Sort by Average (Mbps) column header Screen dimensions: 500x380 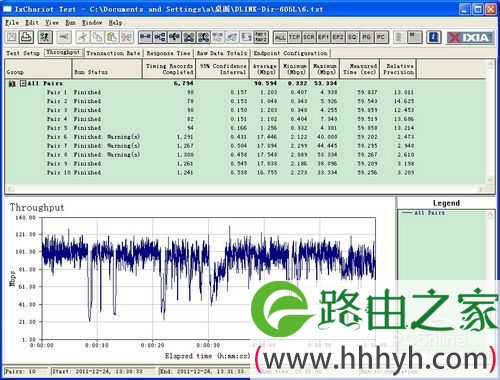[x=264, y=69]
